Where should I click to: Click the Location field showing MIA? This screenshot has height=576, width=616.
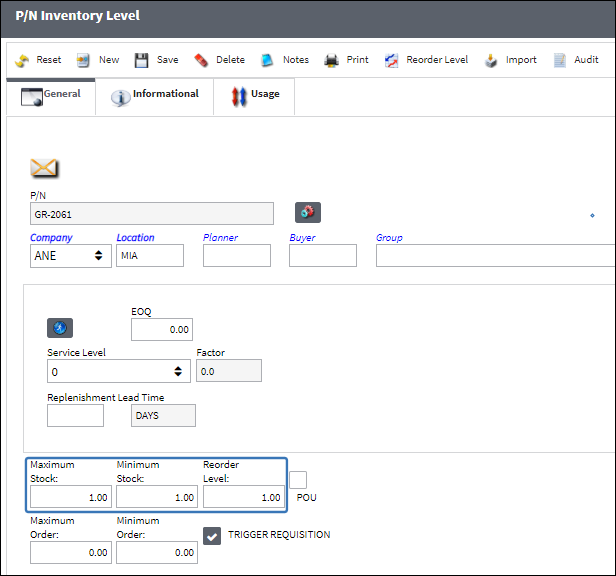(150, 255)
